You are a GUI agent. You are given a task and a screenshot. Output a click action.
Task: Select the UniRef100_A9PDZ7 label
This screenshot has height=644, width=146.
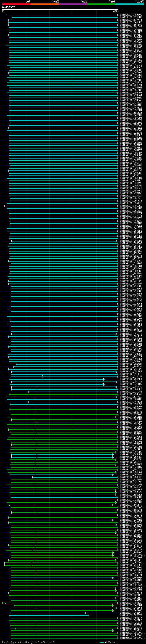131,120
